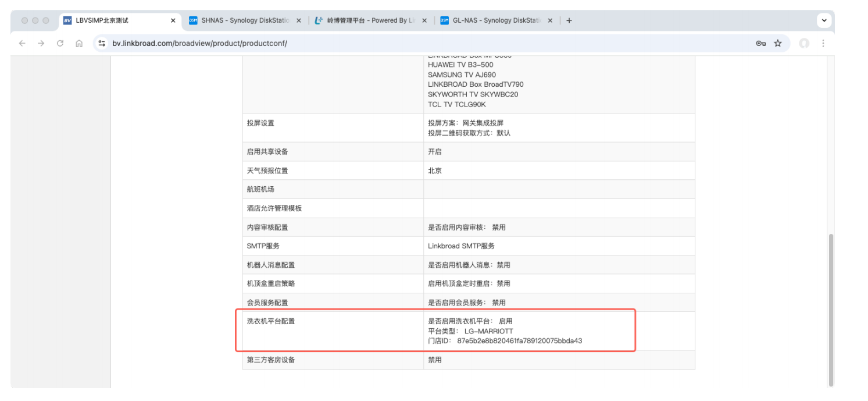Expand the tab search dropdown arrow
This screenshot has height=401, width=868.
(824, 20)
